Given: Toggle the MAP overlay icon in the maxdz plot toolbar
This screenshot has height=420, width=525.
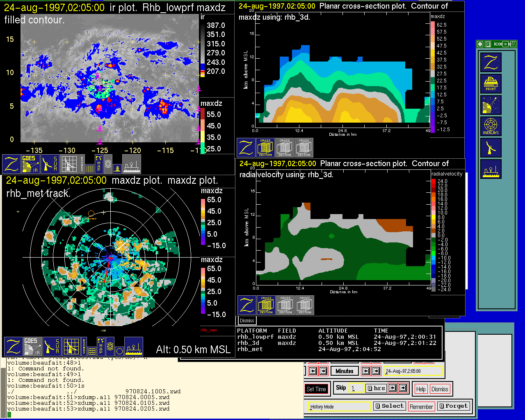Looking at the screenshot, I should pos(100,346).
